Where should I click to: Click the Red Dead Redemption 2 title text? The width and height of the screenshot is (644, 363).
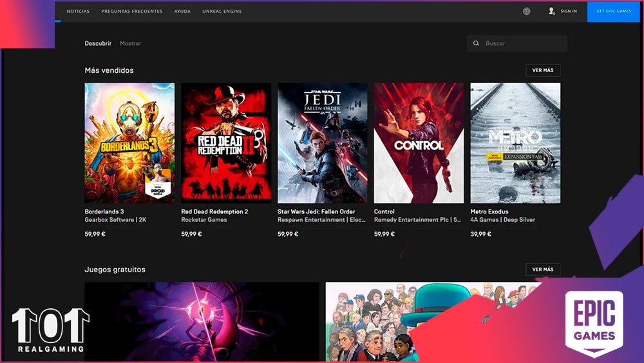[x=214, y=211]
